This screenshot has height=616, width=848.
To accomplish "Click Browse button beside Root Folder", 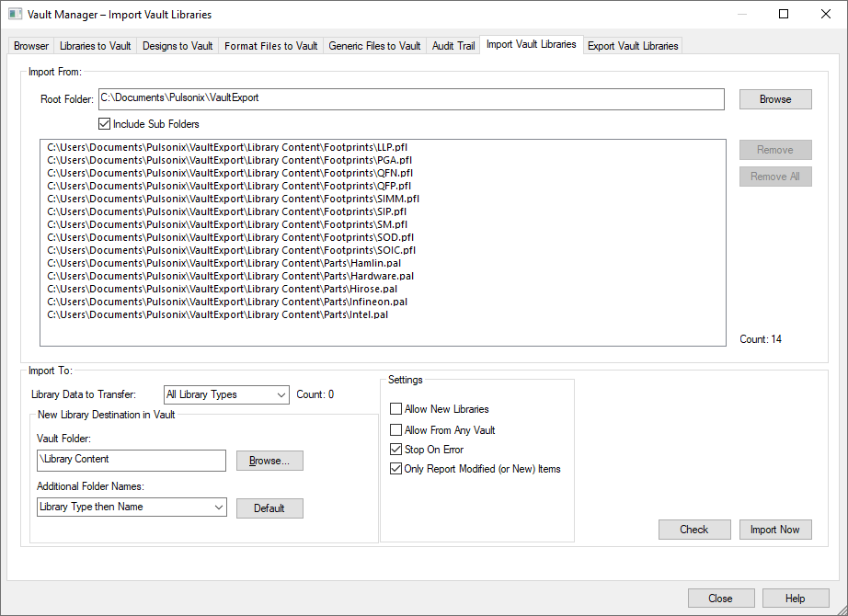I will (774, 99).
